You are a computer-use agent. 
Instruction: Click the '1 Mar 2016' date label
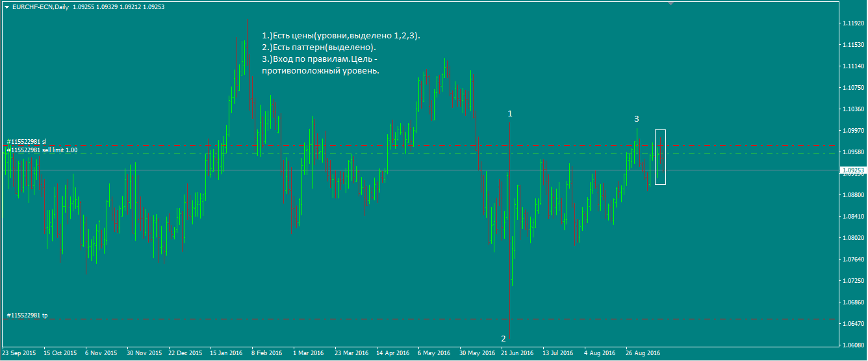tap(309, 353)
